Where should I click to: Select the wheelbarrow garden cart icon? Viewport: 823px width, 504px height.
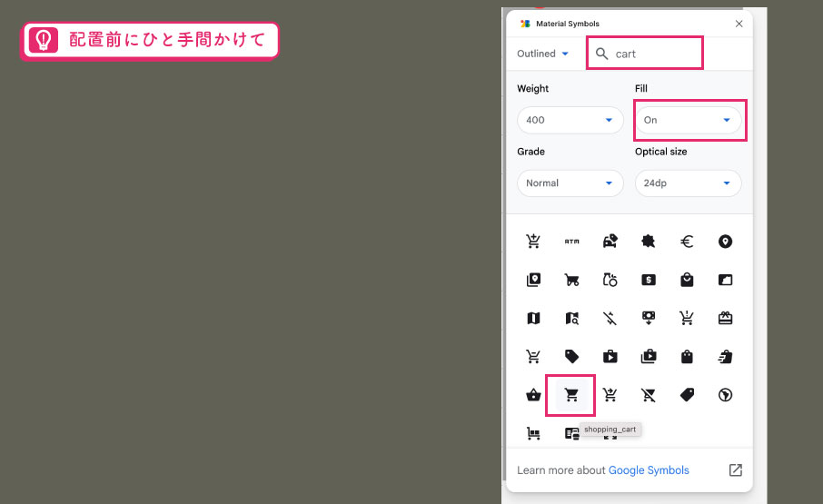pyautogui.click(x=571, y=280)
